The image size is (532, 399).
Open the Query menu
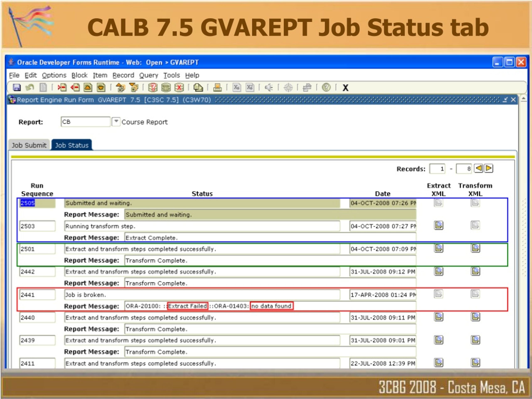tap(149, 75)
